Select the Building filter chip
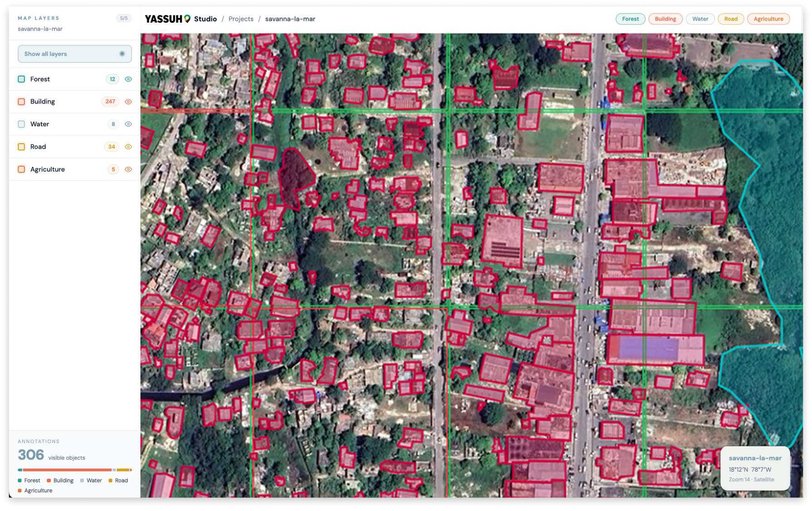812x511 pixels. 665,19
